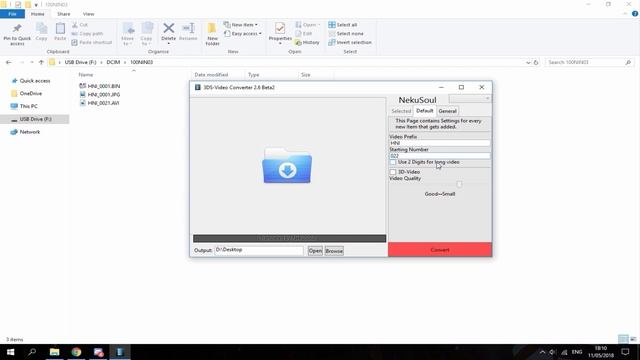The height and width of the screenshot is (360, 640).
Task: Select file HNI_0021.AVI
Action: click(103, 103)
